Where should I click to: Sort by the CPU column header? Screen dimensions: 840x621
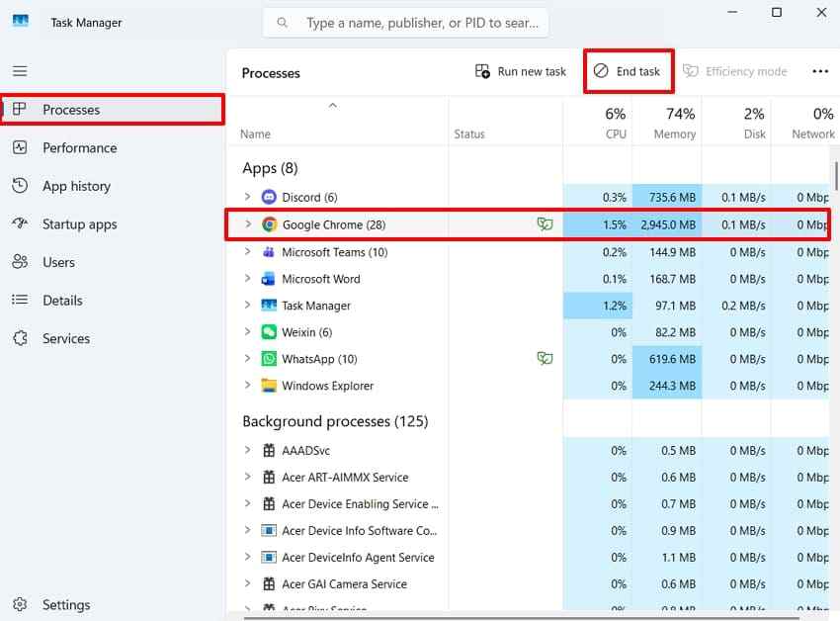coord(598,122)
